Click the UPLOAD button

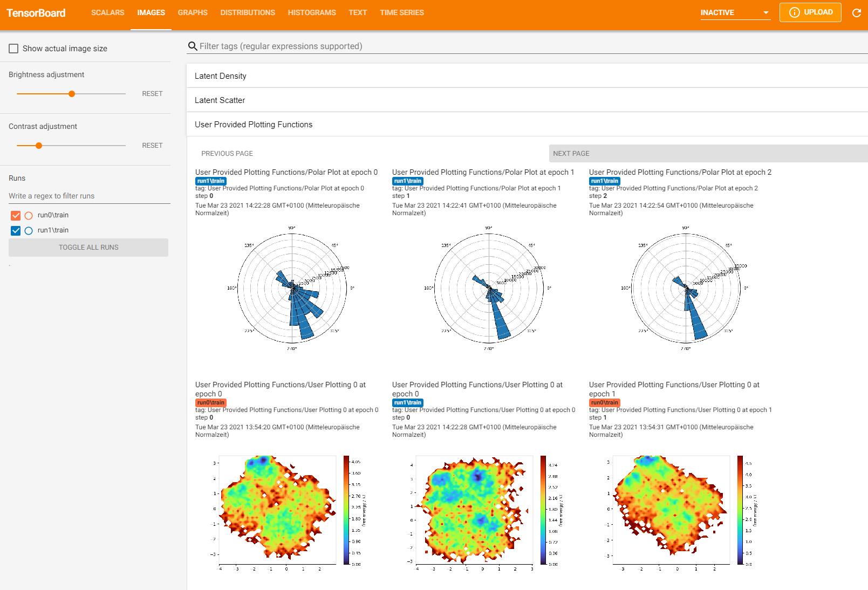coord(810,12)
